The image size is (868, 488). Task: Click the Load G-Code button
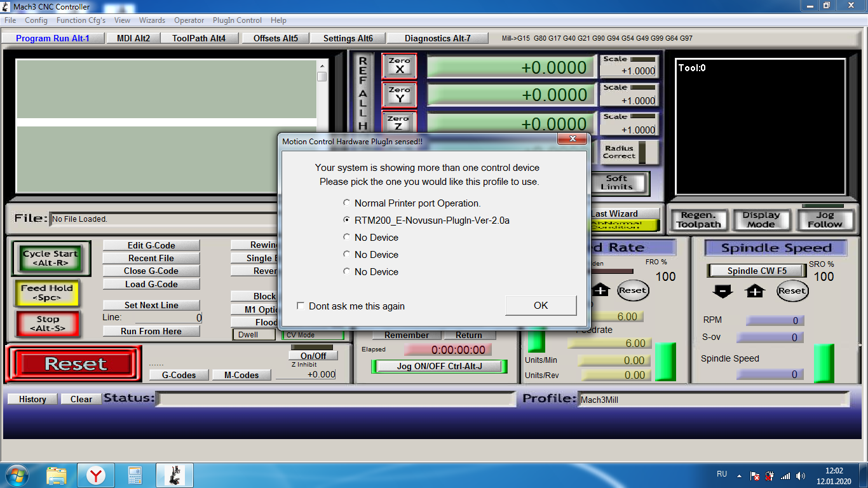pos(151,284)
